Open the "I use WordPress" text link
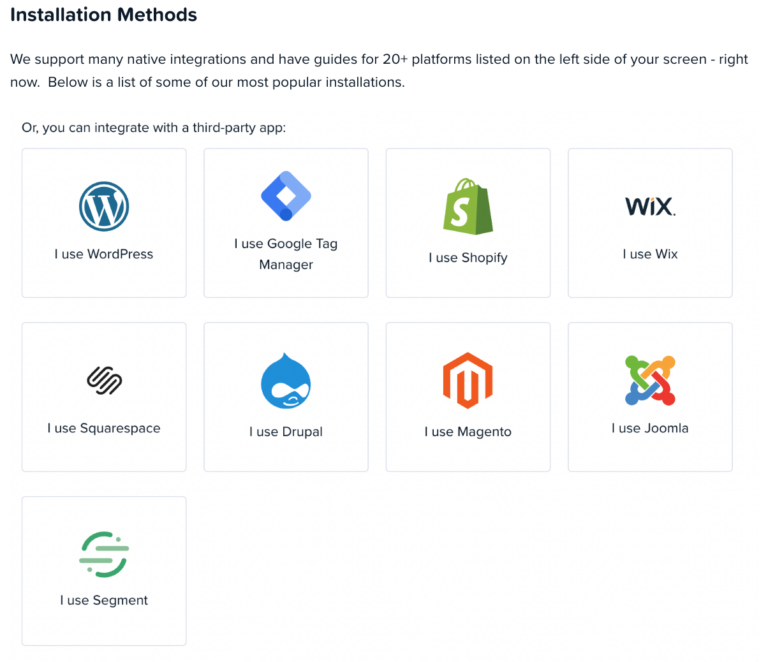The height and width of the screenshot is (662, 768). pyautogui.click(x=104, y=254)
